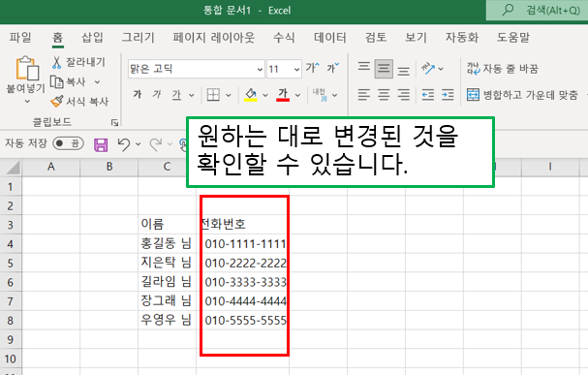Screen dimensions: 588x375
Task: Switch to the 보기 tab
Action: (x=416, y=37)
